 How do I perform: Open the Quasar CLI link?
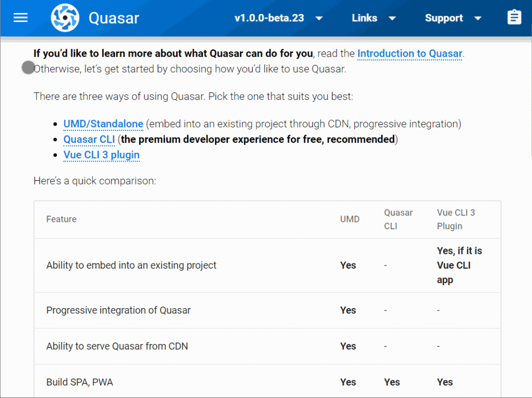(89, 140)
